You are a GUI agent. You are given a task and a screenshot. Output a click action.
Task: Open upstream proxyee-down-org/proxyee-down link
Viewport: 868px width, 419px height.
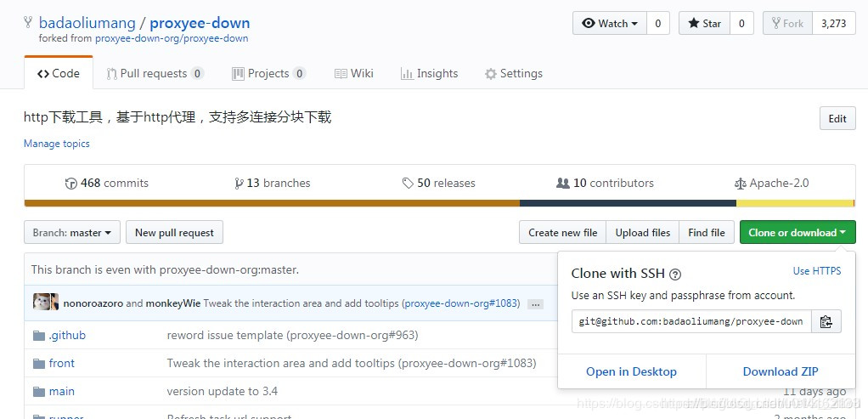tap(172, 39)
